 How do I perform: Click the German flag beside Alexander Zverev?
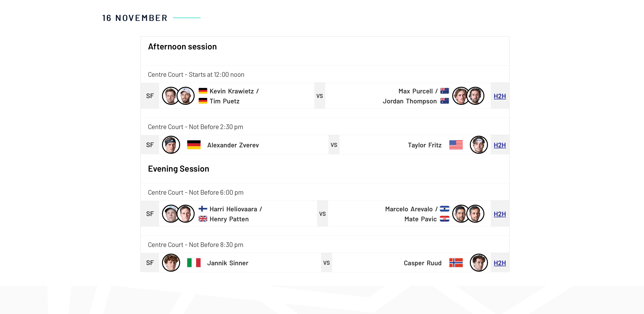194,145
